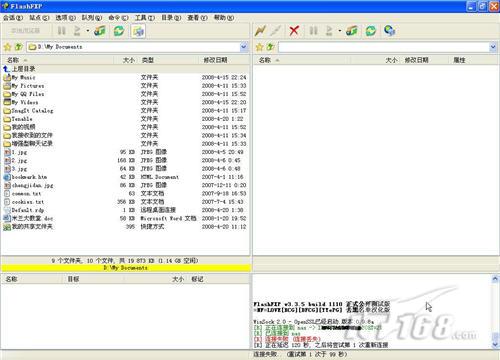Pause transfer in the left pane toolbar
Viewport: 500px width, 360px height.
62,31
